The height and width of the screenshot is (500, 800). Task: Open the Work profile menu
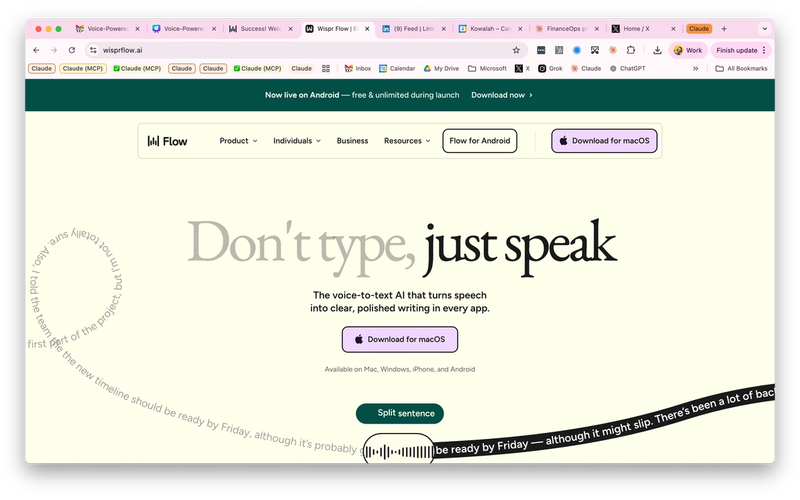coord(688,50)
